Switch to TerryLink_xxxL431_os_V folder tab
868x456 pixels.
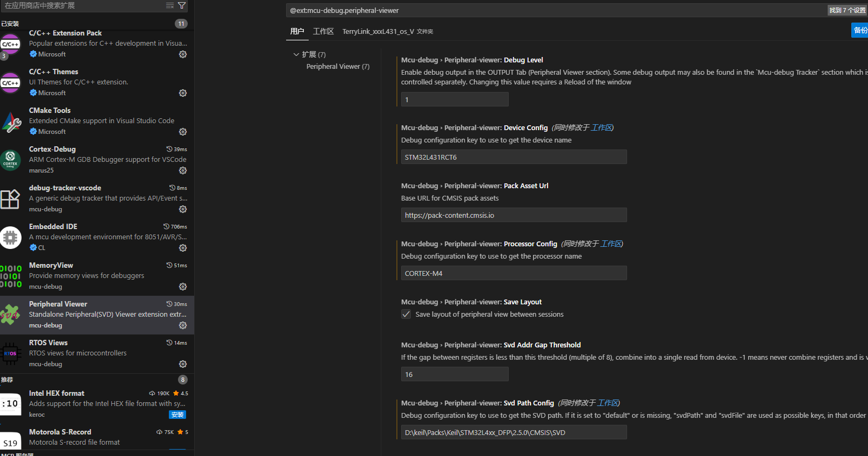point(387,32)
